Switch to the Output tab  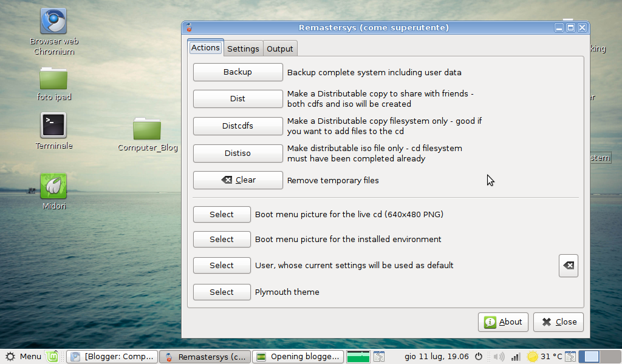(279, 49)
